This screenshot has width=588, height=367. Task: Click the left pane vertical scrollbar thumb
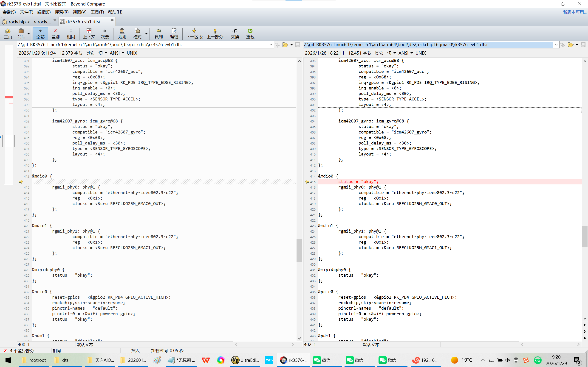click(x=299, y=250)
